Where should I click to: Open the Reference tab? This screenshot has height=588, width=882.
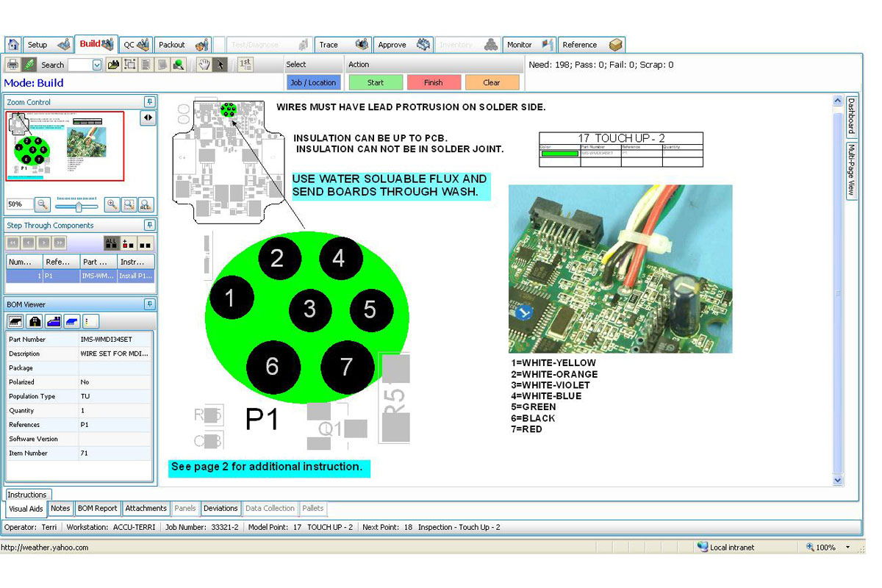click(x=592, y=45)
